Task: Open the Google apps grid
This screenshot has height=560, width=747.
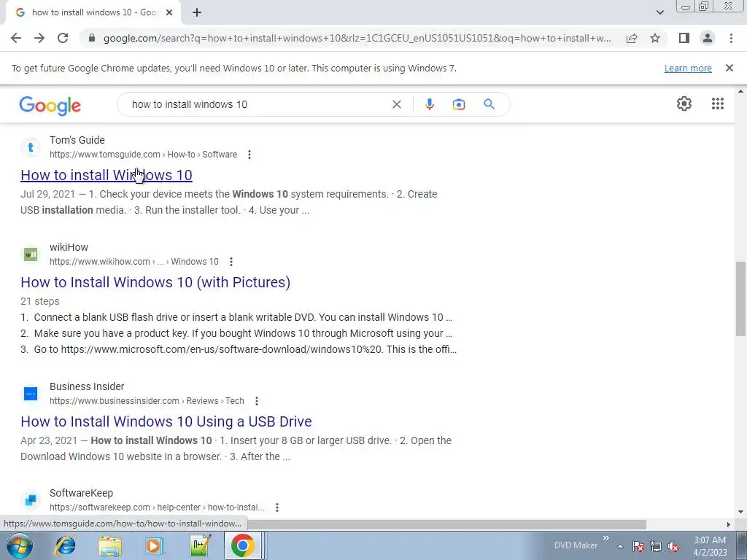Action: pyautogui.click(x=718, y=104)
